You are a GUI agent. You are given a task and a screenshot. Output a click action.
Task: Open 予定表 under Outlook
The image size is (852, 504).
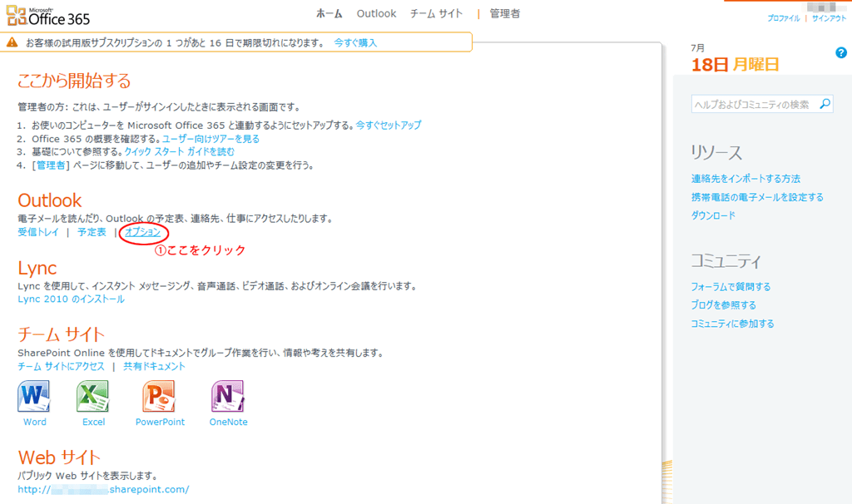coord(92,232)
